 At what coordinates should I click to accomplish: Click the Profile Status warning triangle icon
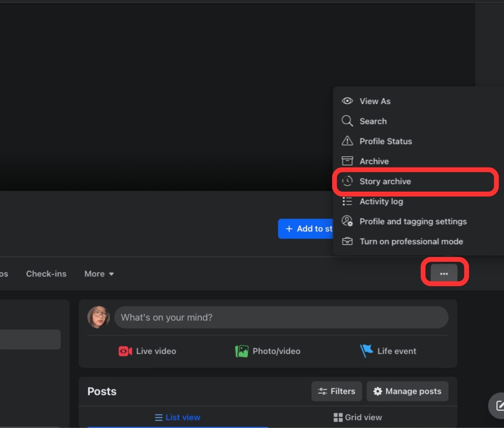point(347,141)
